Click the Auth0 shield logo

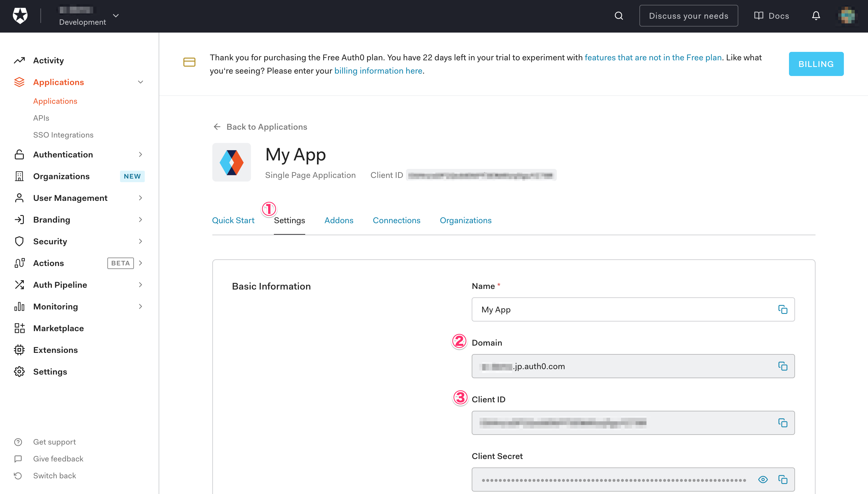coord(20,16)
